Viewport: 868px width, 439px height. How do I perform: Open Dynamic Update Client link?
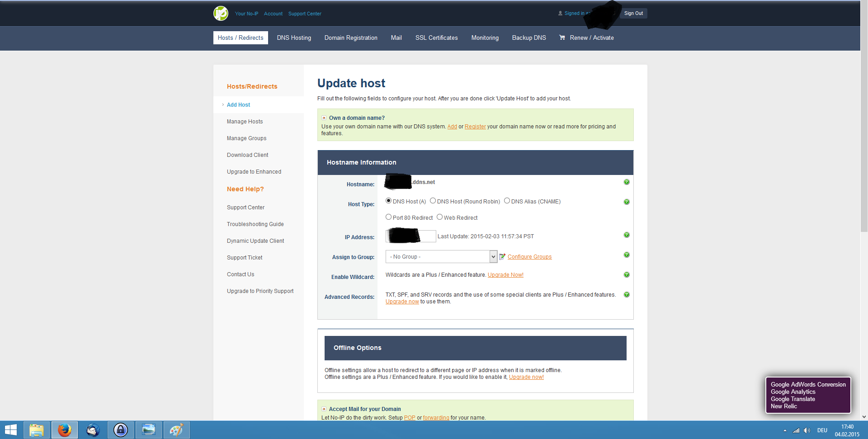255,241
